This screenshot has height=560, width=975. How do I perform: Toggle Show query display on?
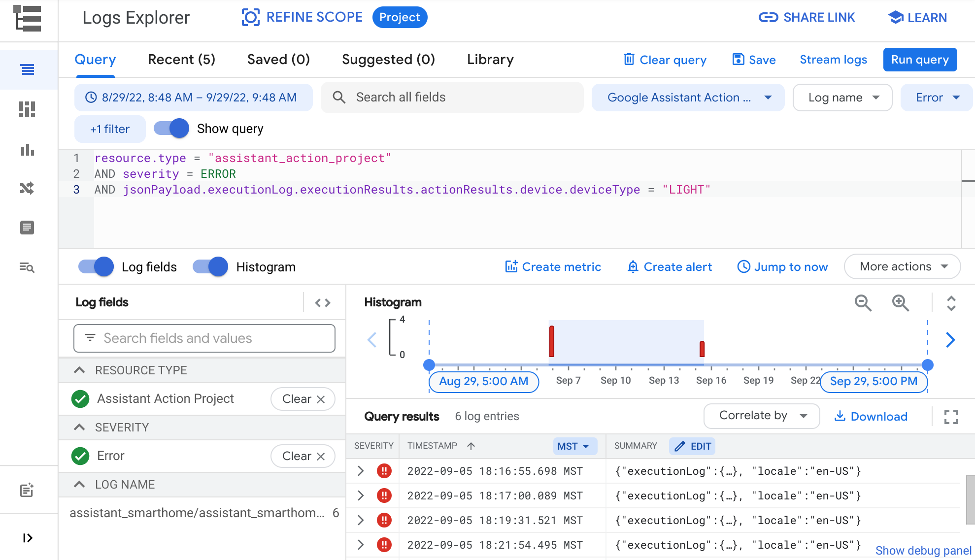click(171, 129)
